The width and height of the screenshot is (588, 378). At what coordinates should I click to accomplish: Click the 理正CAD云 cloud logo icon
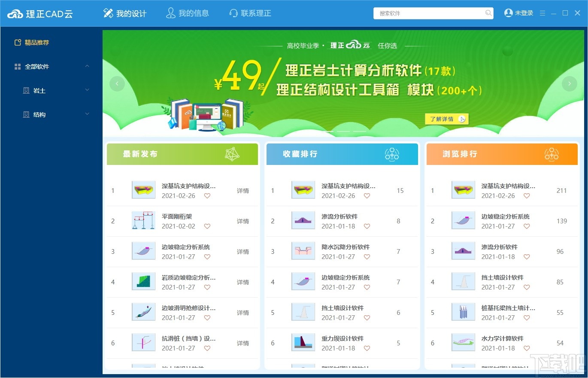coord(16,13)
